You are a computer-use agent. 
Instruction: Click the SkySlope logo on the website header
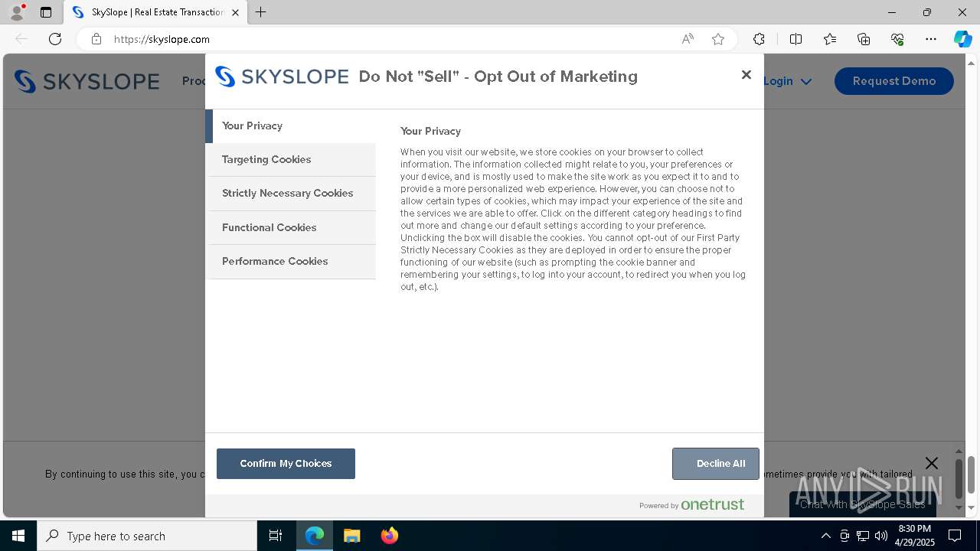pos(87,81)
